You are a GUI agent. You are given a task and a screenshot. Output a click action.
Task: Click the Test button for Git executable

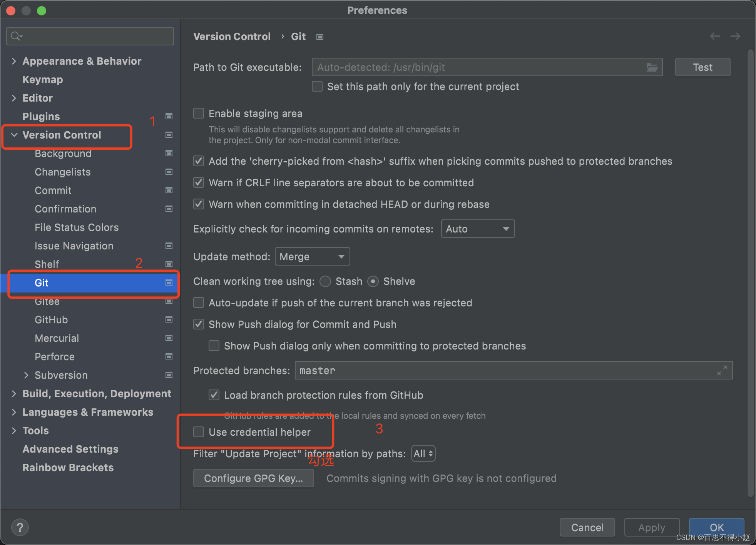[702, 66]
